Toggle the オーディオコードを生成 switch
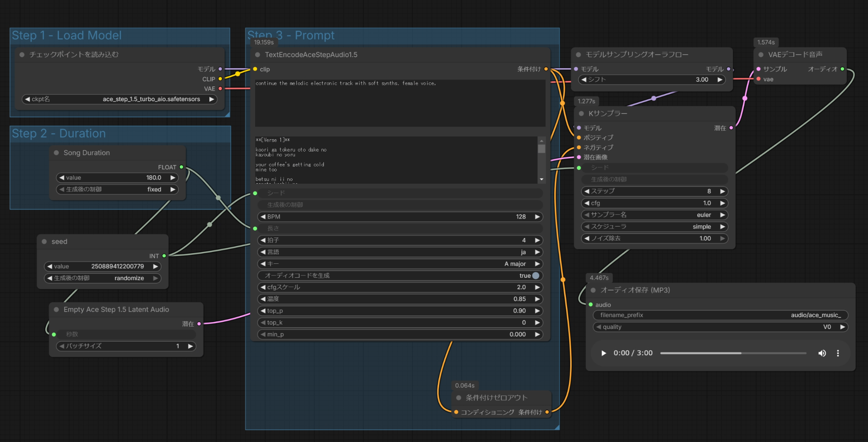The height and width of the screenshot is (442, 868). coord(536,276)
